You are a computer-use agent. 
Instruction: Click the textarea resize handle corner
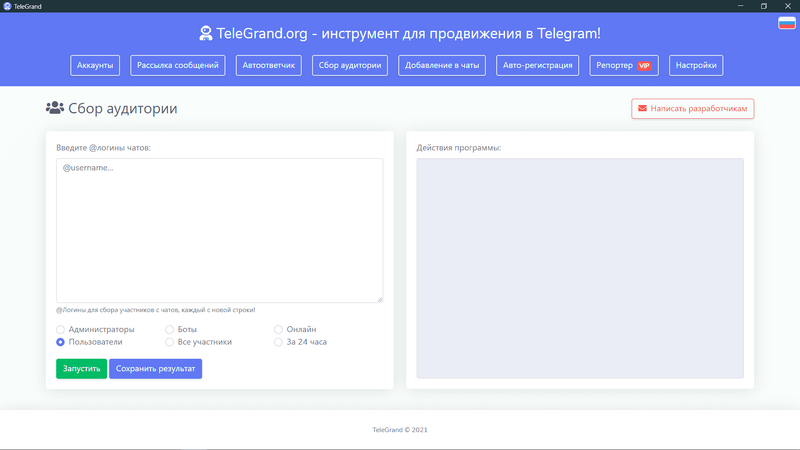point(380,299)
